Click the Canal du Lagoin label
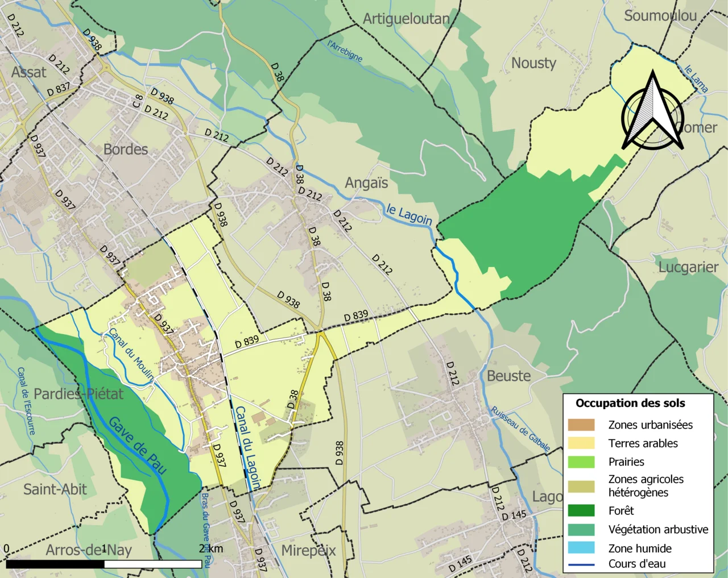Screen dimensions: 728x578 click(247, 448)
